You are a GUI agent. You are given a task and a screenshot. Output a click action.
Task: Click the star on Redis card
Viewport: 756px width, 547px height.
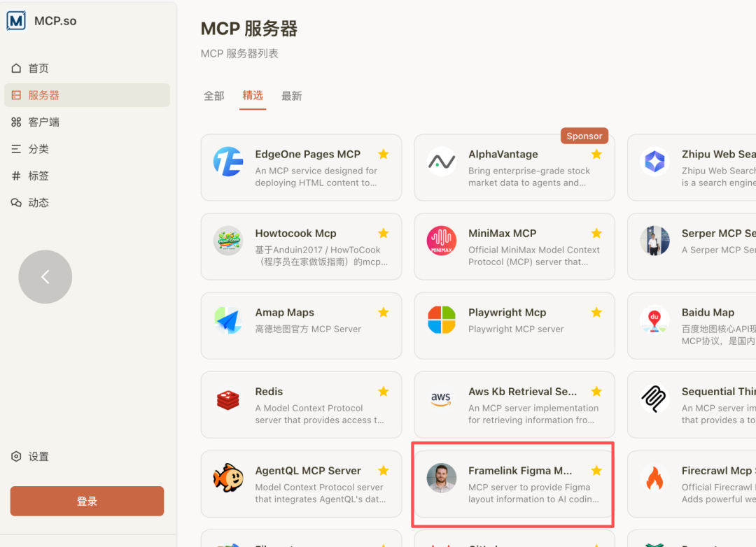pos(384,391)
